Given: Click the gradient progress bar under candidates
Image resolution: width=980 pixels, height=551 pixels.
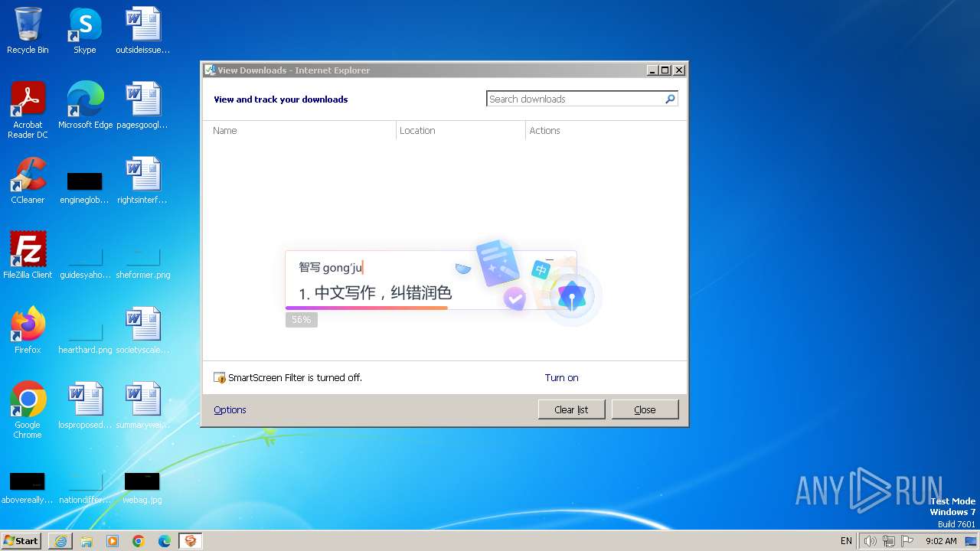Looking at the screenshot, I should [367, 308].
